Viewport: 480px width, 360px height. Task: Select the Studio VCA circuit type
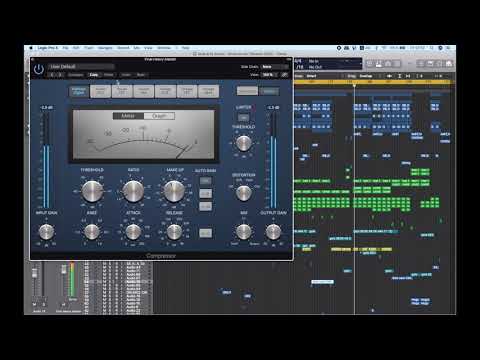pos(100,91)
